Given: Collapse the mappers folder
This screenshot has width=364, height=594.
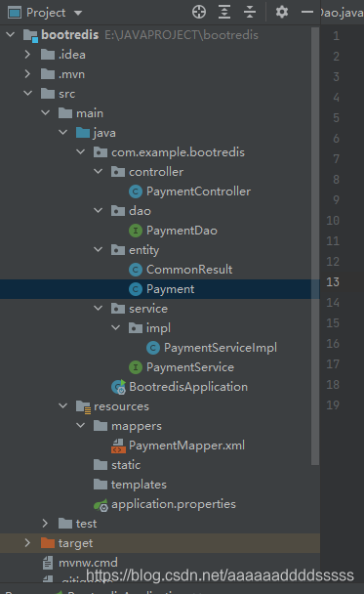Looking at the screenshot, I should [x=81, y=425].
